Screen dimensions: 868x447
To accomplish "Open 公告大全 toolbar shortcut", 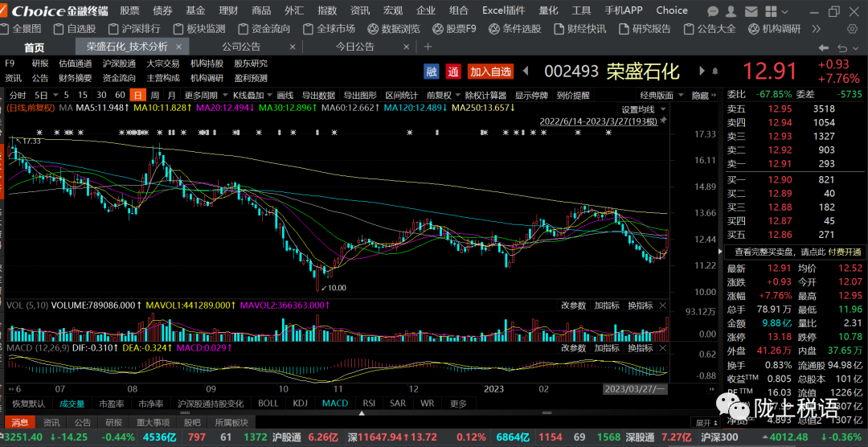I will (x=710, y=29).
